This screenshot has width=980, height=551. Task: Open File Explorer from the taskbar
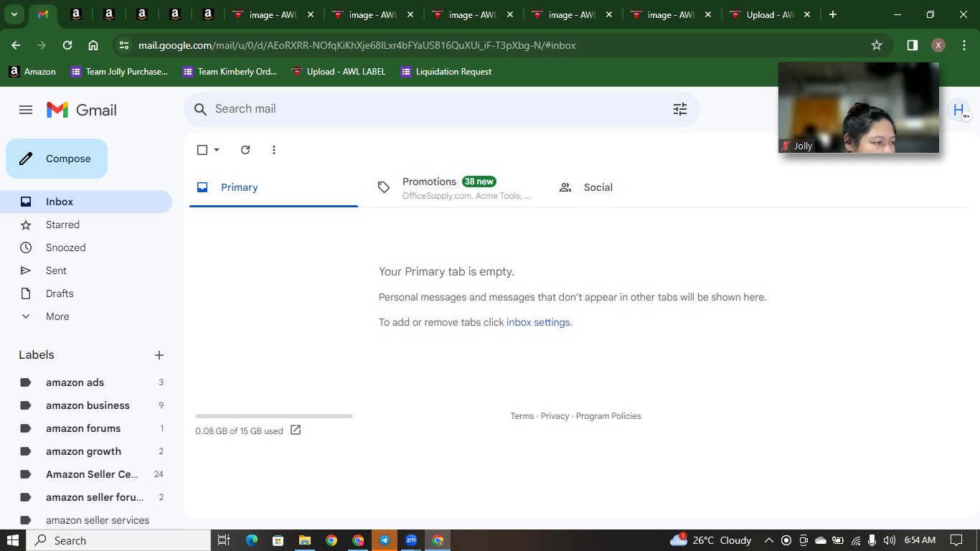coord(304,540)
